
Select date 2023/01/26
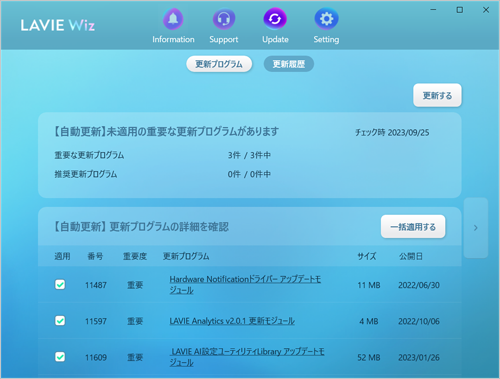[419, 358]
